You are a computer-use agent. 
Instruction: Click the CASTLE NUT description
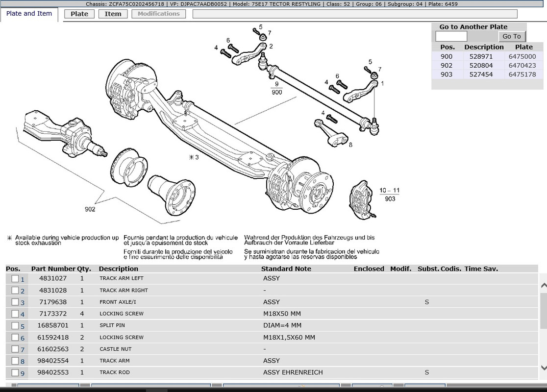(x=116, y=349)
